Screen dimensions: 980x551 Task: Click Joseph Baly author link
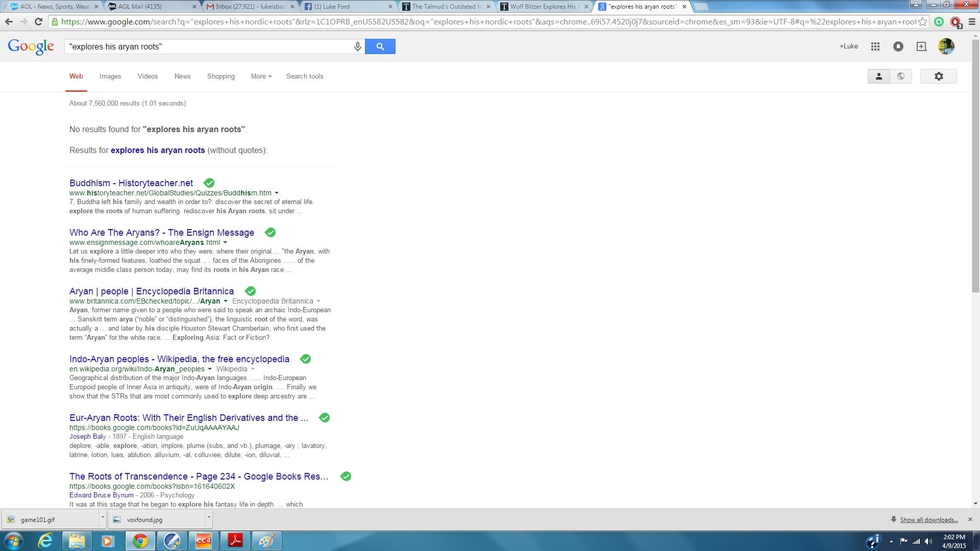pyautogui.click(x=88, y=436)
